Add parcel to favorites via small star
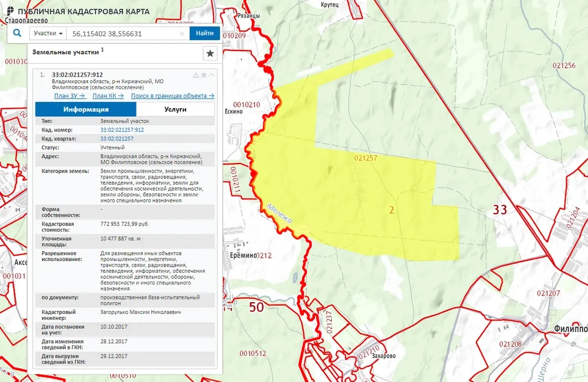The height and width of the screenshot is (382, 588). 204,75
